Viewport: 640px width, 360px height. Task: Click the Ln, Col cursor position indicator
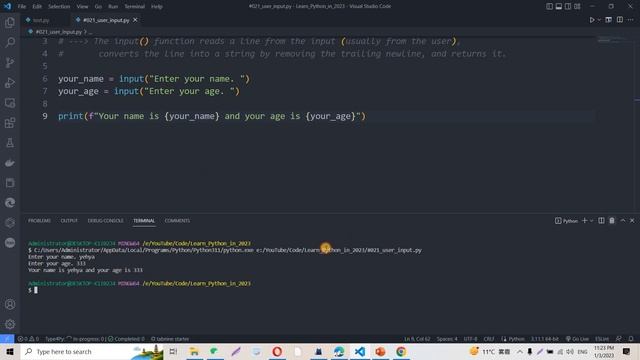[417, 339]
